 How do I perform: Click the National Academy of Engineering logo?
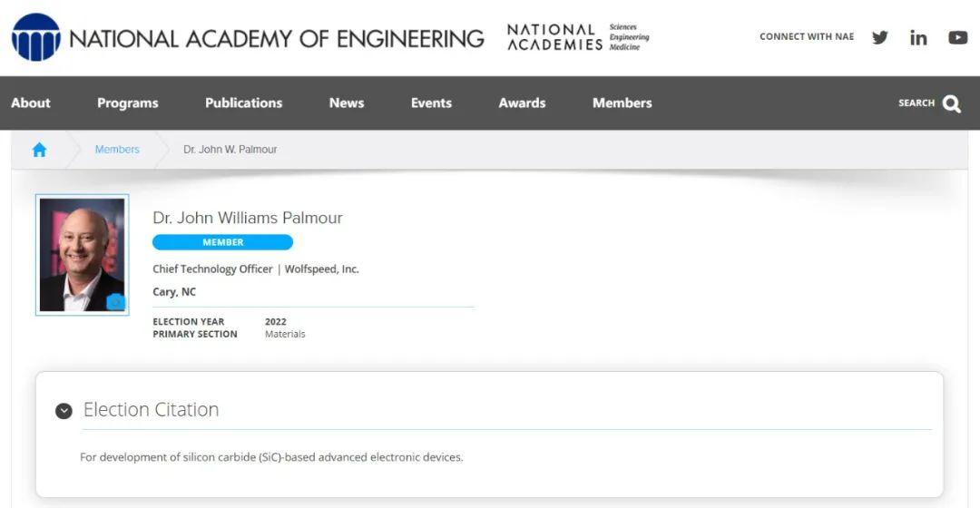(x=248, y=37)
